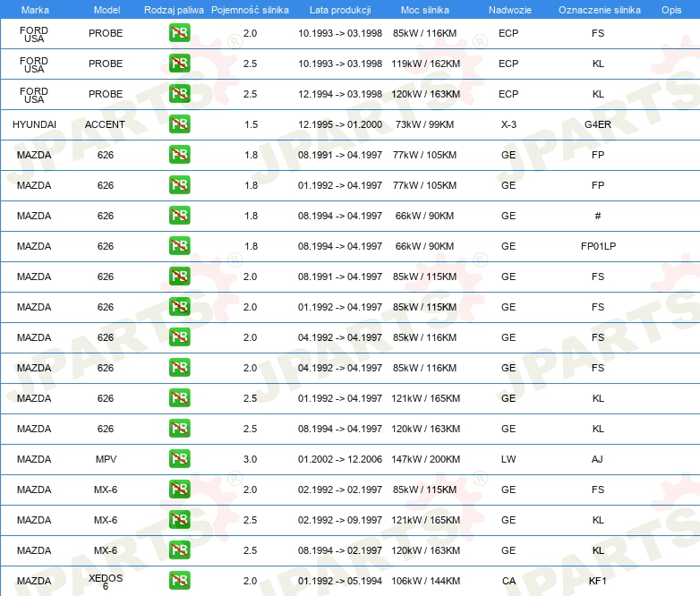The width and height of the screenshot is (700, 596).
Task: Click the 08.1994 -> 02.1997 production years cell
Action: [x=340, y=550]
